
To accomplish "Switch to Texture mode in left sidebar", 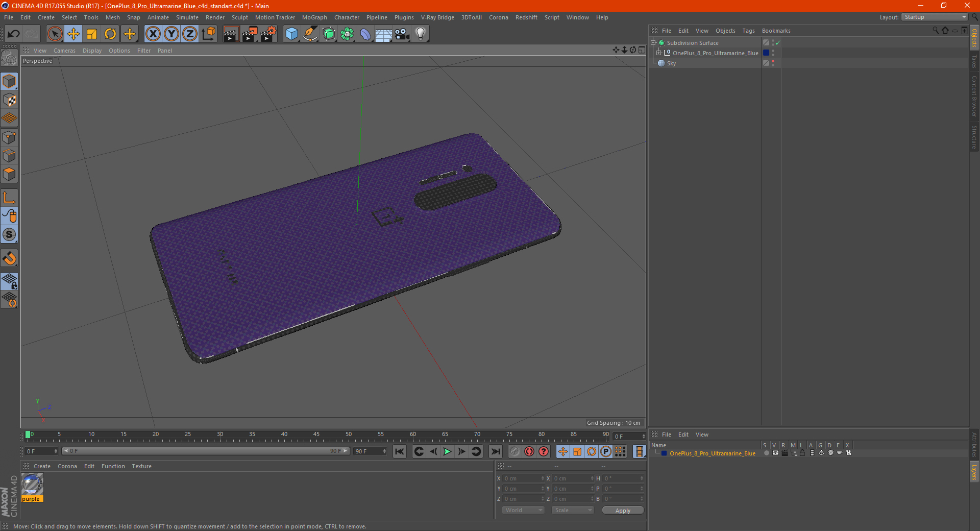I will [x=9, y=100].
